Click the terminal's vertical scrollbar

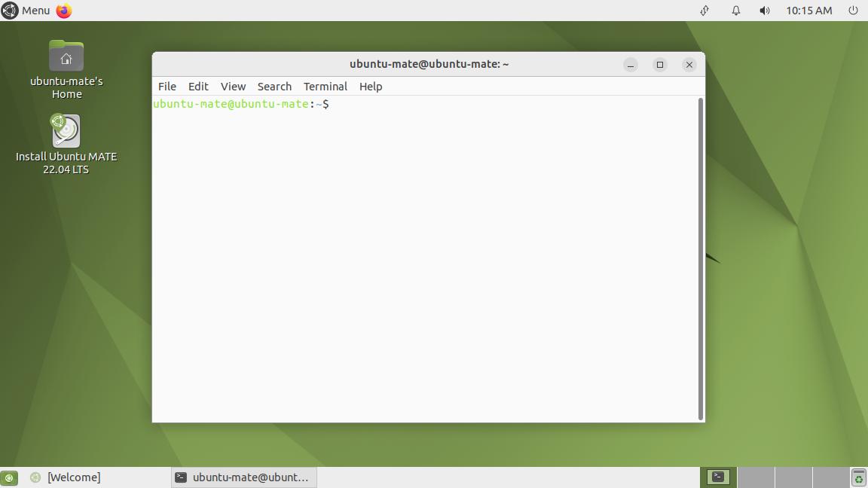coord(701,259)
